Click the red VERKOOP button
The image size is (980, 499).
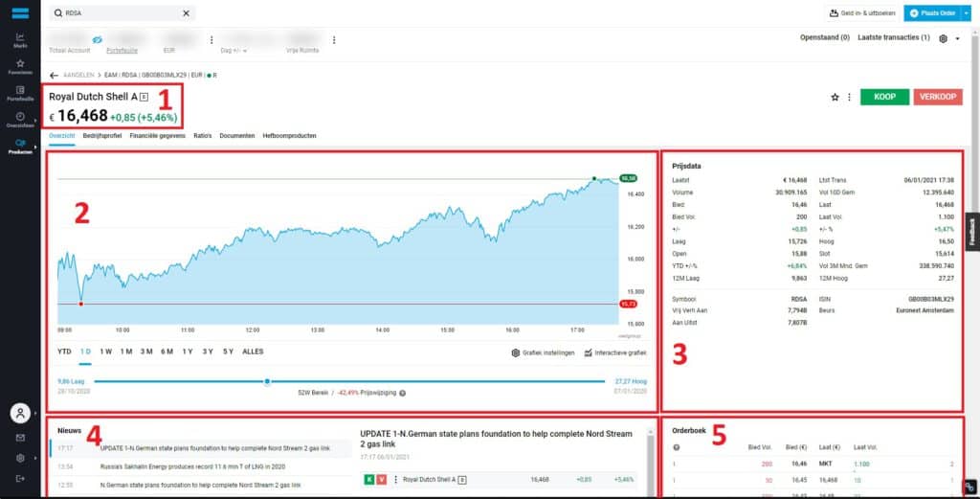tap(938, 97)
